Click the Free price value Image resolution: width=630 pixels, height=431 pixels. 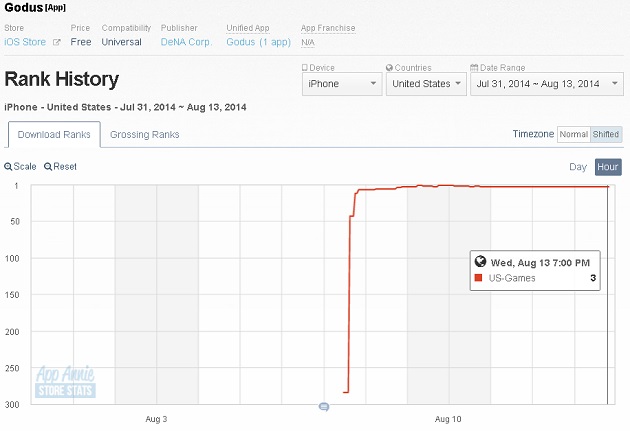point(81,42)
